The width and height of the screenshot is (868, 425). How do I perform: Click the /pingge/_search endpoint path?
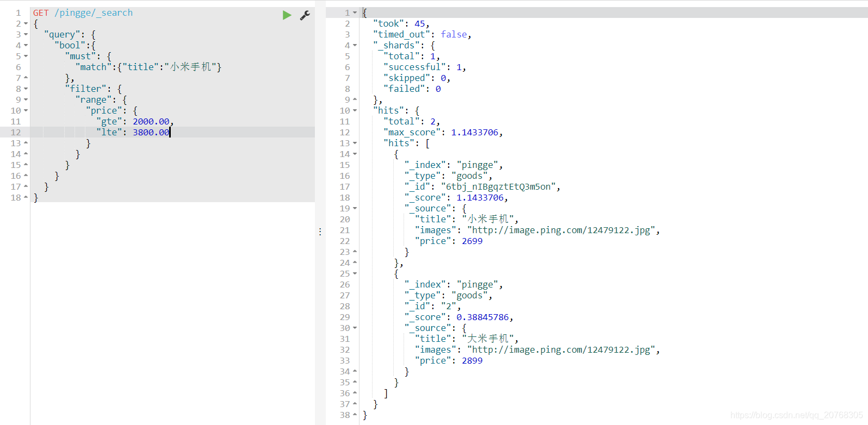[x=94, y=13]
